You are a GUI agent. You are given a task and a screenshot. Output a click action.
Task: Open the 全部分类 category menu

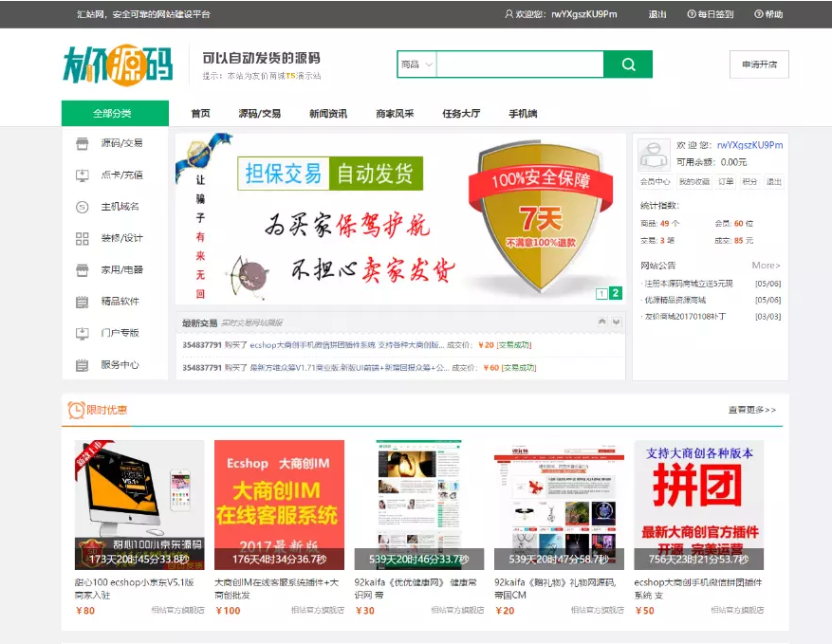pyautogui.click(x=115, y=113)
